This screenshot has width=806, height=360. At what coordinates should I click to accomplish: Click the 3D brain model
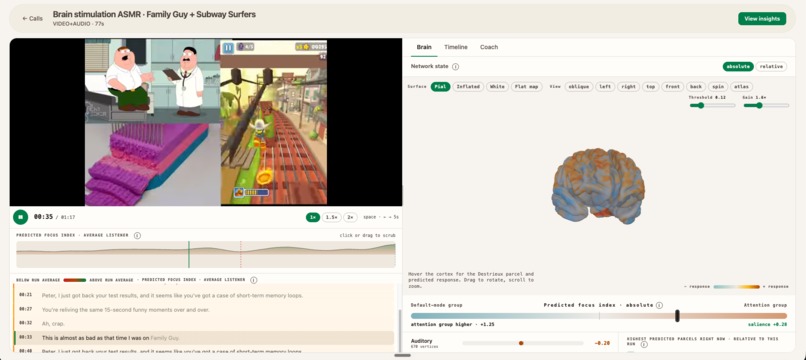pos(598,186)
